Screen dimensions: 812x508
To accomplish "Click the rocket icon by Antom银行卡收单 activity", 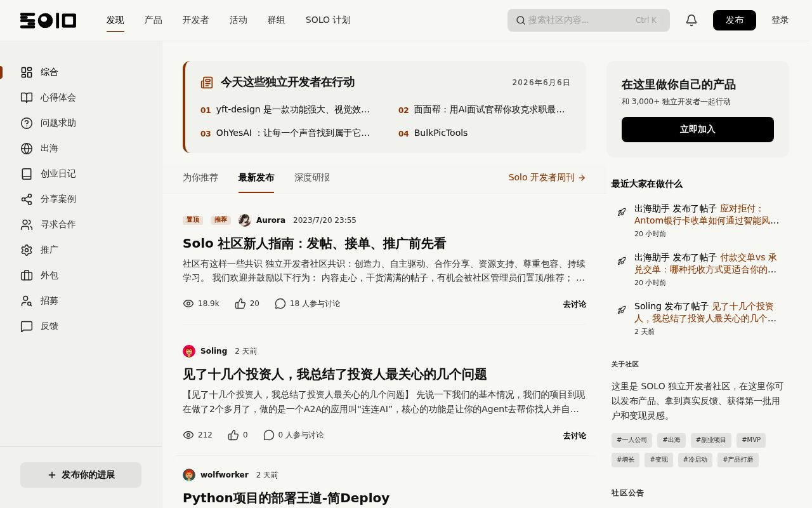I will 622,212.
